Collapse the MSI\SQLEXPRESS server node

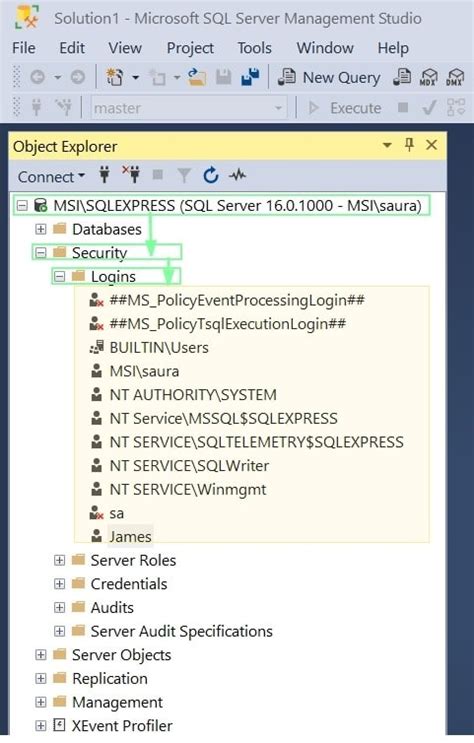[x=22, y=206]
